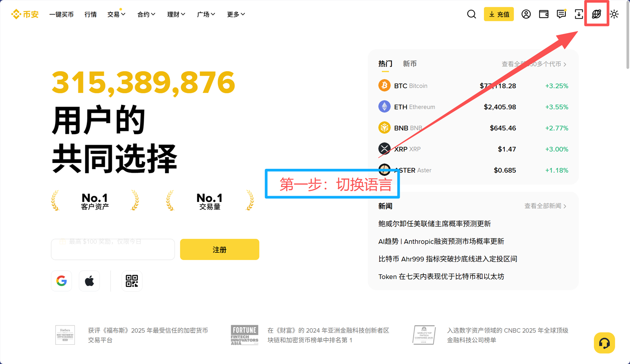Sign up with the Apple icon
Screen dimensions: 630x364
click(89, 281)
